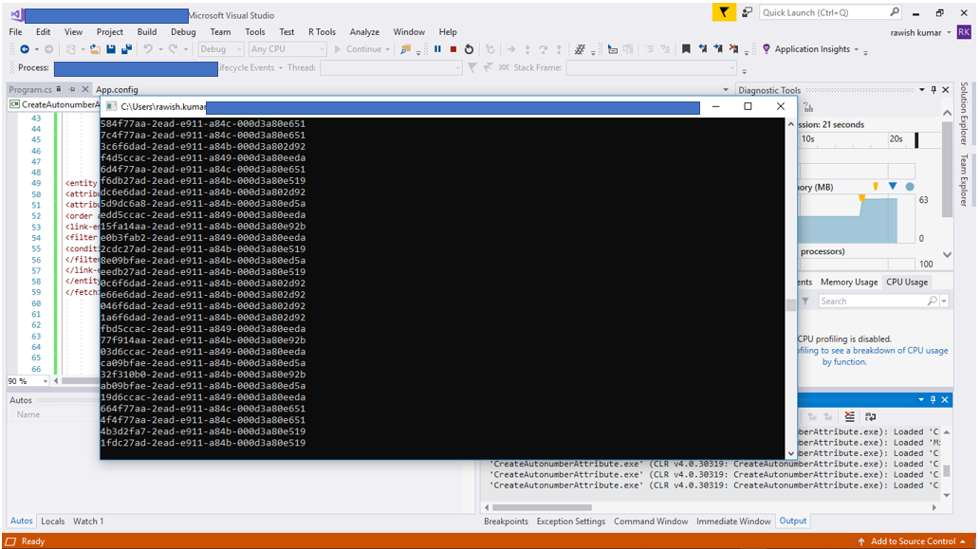Open the Debug menu

(183, 31)
